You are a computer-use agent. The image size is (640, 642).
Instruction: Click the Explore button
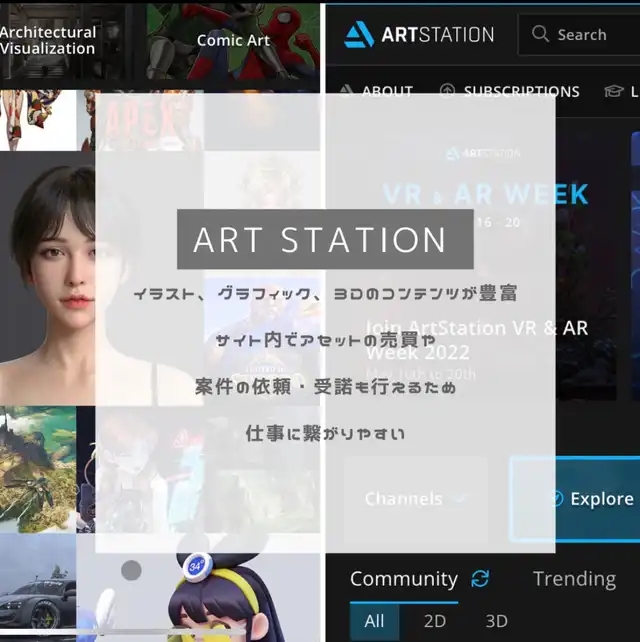click(x=601, y=498)
